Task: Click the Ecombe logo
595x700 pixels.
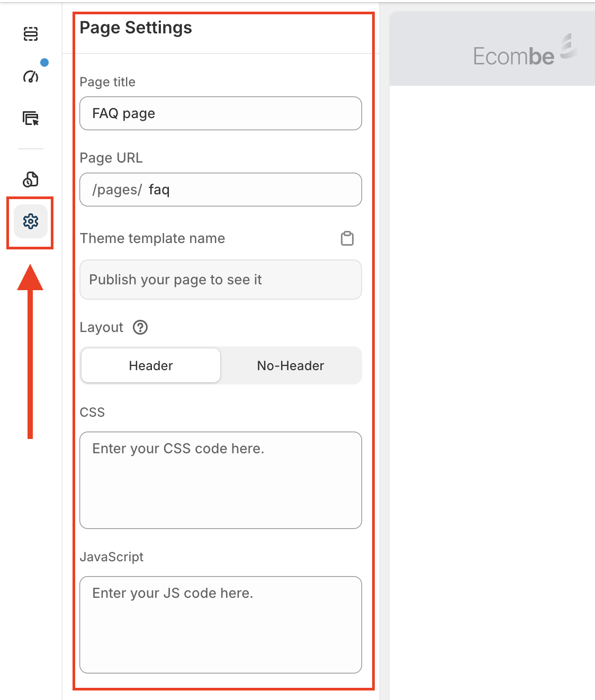Action: pyautogui.click(x=524, y=53)
